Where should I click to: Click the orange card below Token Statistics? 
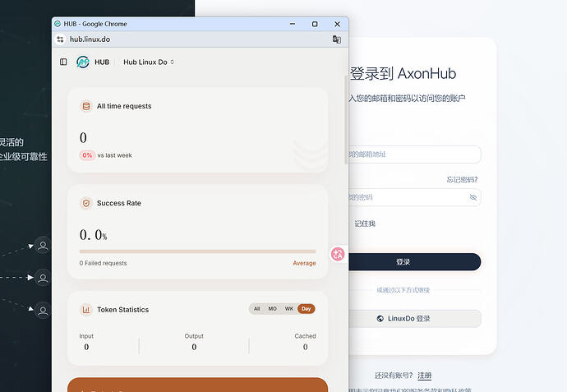pos(197,385)
